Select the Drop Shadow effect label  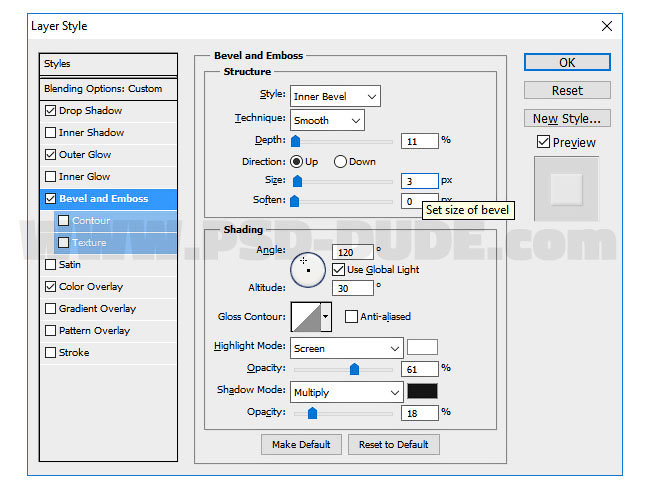90,111
